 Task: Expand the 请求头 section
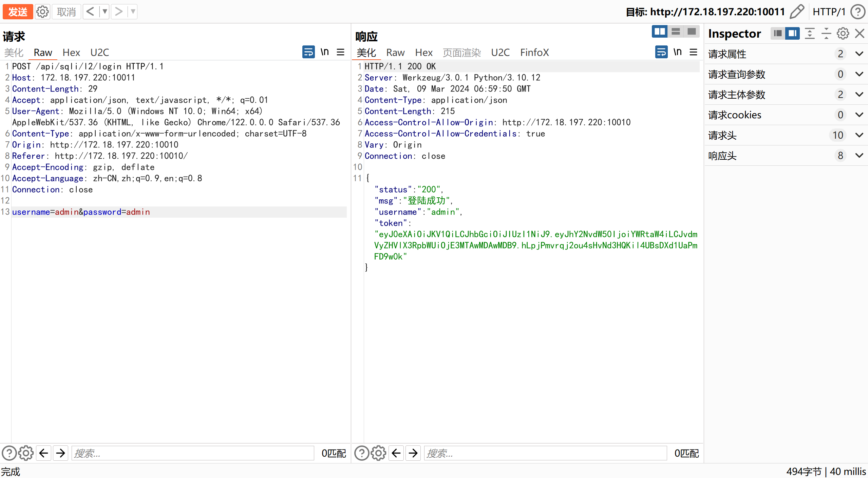pyautogui.click(x=859, y=135)
